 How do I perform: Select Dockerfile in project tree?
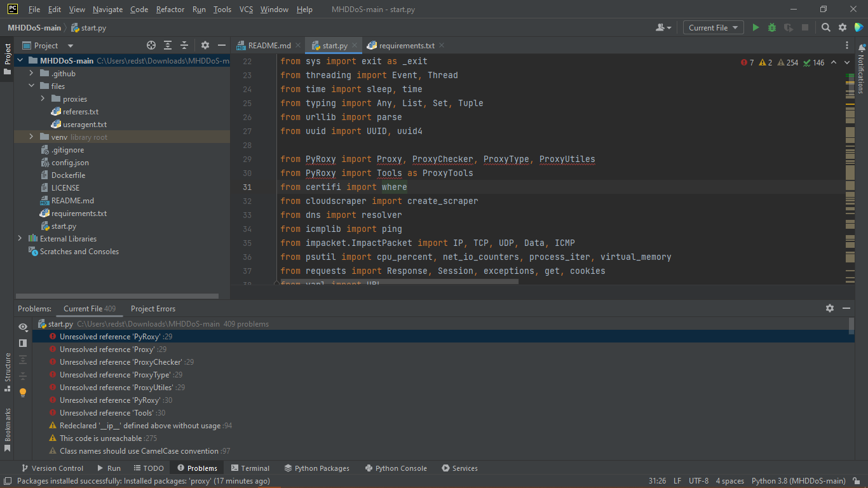point(68,175)
